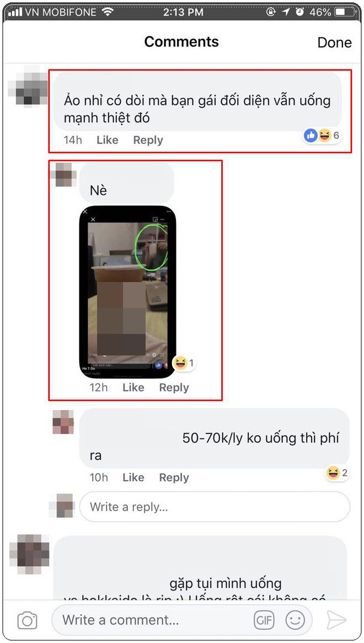Image resolution: width=364 pixels, height=643 pixels.
Task: Tap the send arrow icon
Action: [x=336, y=620]
